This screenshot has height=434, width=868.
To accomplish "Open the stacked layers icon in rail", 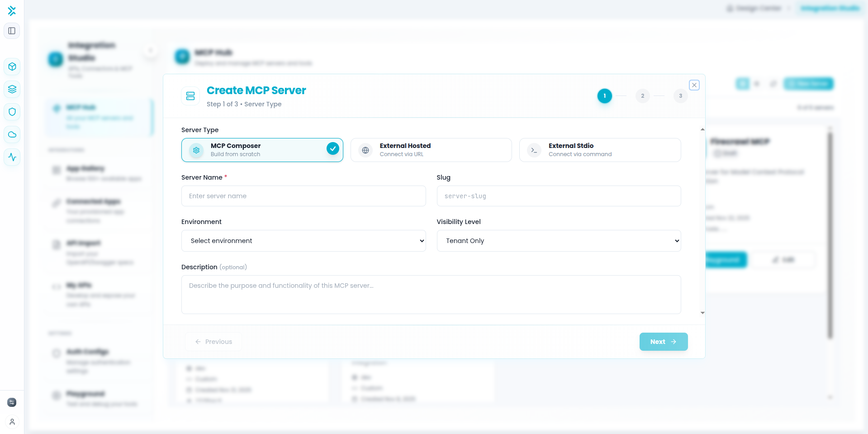I will click(x=12, y=89).
